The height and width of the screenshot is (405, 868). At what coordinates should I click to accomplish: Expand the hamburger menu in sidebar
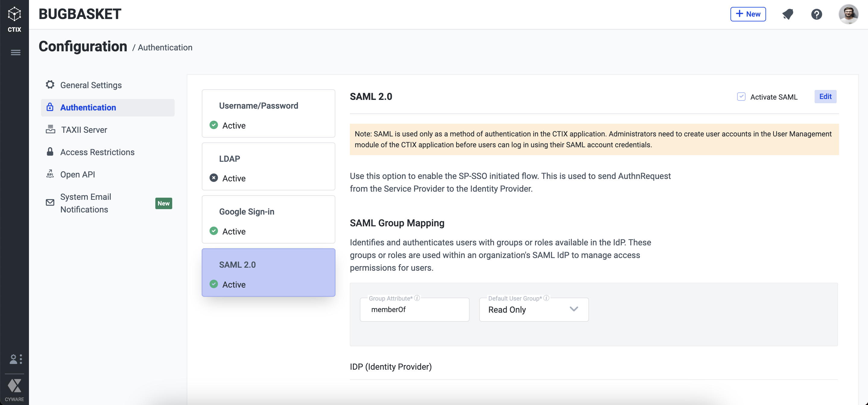(x=15, y=53)
